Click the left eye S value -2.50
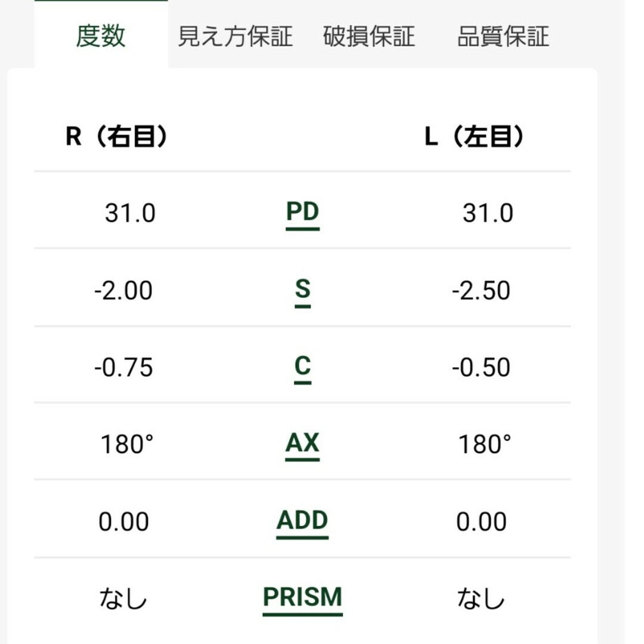 click(481, 290)
